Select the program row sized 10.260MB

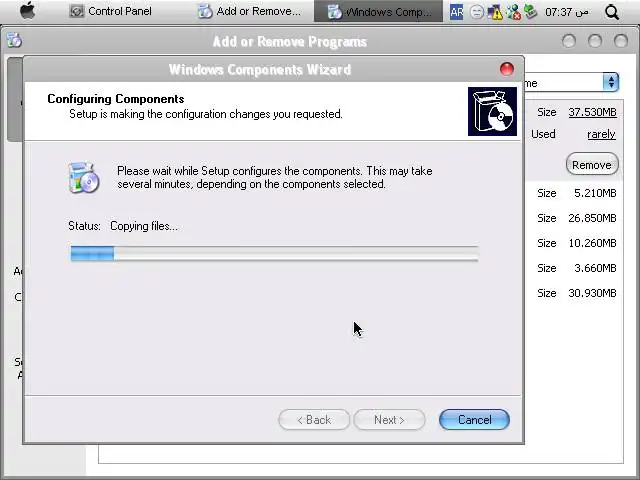(574, 243)
